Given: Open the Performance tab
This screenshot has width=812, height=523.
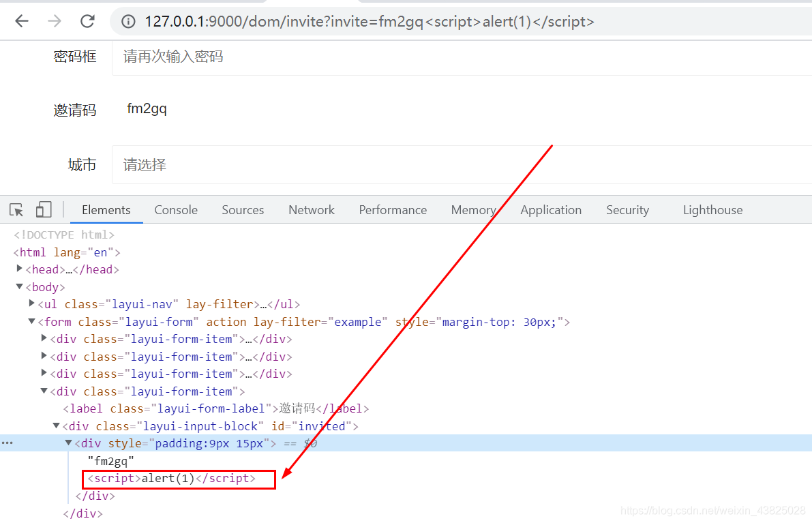Looking at the screenshot, I should [393, 210].
